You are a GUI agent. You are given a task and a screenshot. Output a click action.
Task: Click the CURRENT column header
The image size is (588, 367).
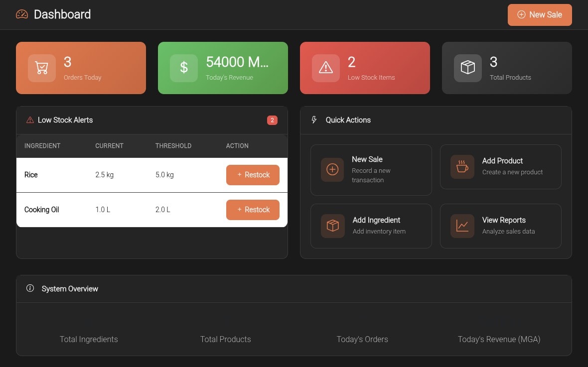(x=109, y=146)
